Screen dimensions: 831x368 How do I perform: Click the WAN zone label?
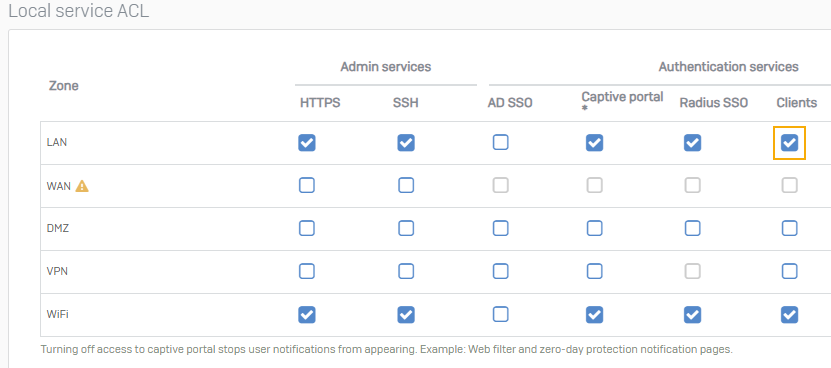tap(58, 186)
